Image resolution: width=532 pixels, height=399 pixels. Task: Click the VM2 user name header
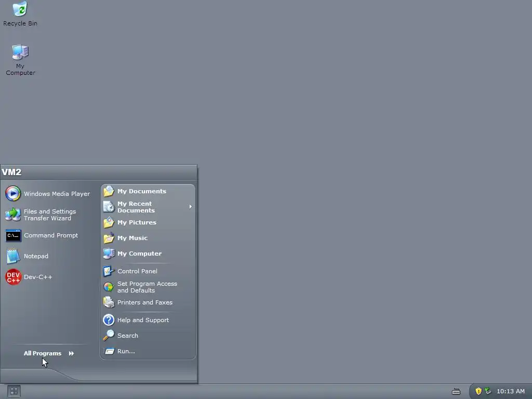[11, 172]
